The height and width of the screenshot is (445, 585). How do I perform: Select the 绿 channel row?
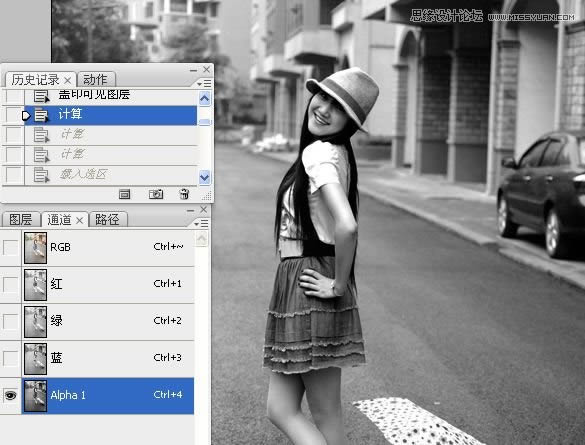coord(108,321)
